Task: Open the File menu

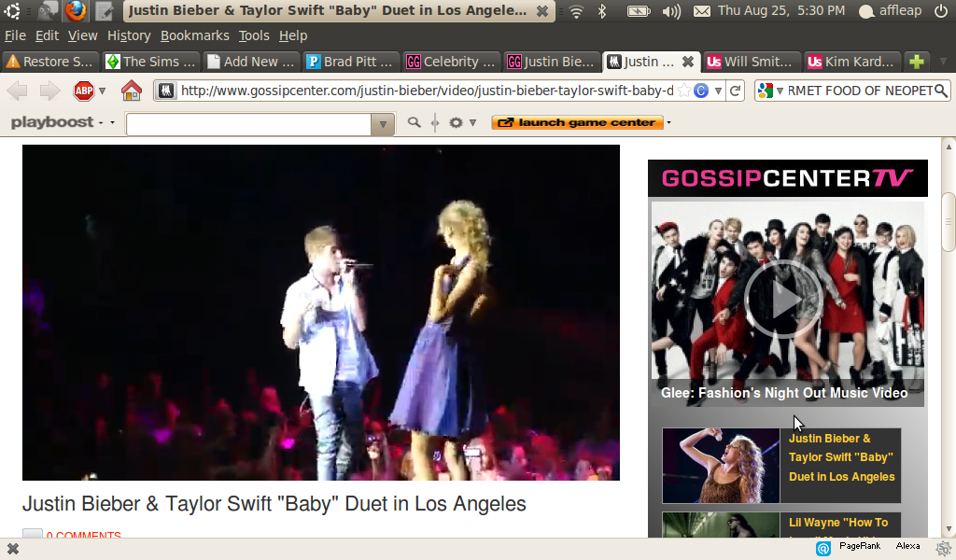Action: (15, 36)
